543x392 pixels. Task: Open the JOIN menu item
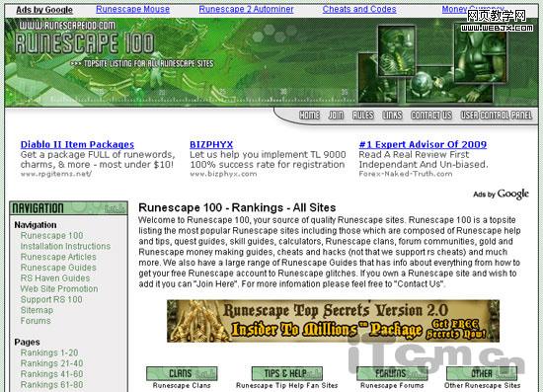pyautogui.click(x=336, y=115)
